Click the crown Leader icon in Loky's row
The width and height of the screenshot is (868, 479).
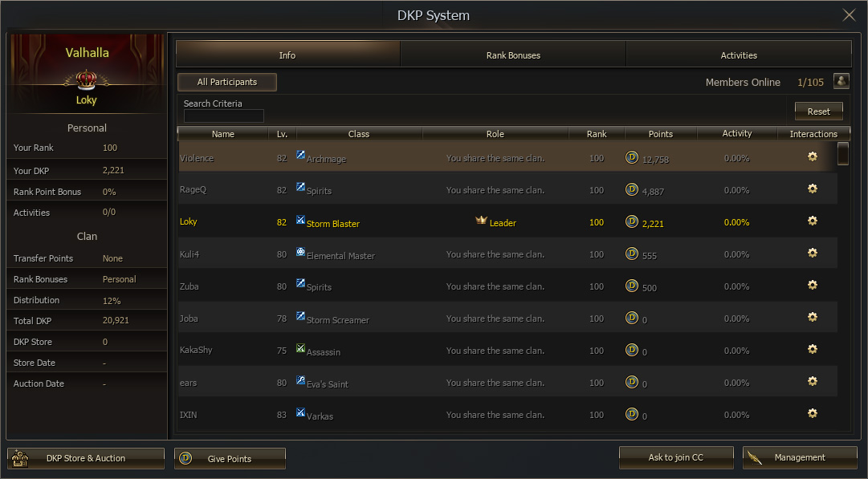tap(481, 221)
